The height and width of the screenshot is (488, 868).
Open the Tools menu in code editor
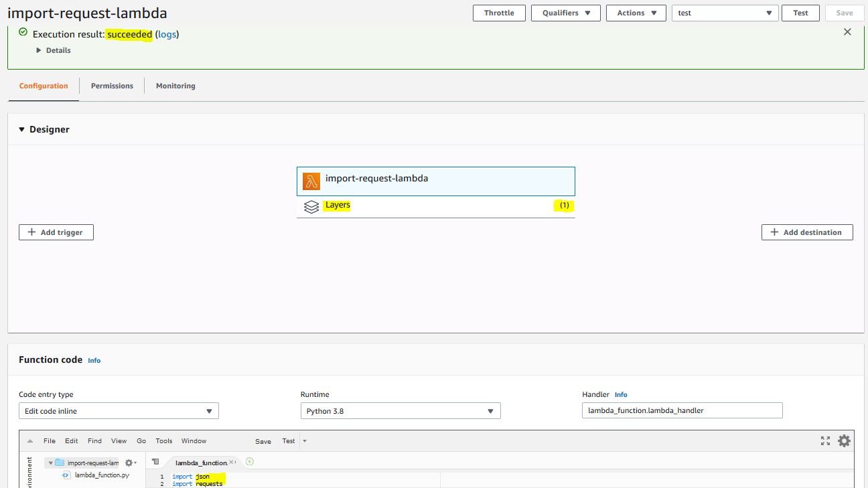164,441
